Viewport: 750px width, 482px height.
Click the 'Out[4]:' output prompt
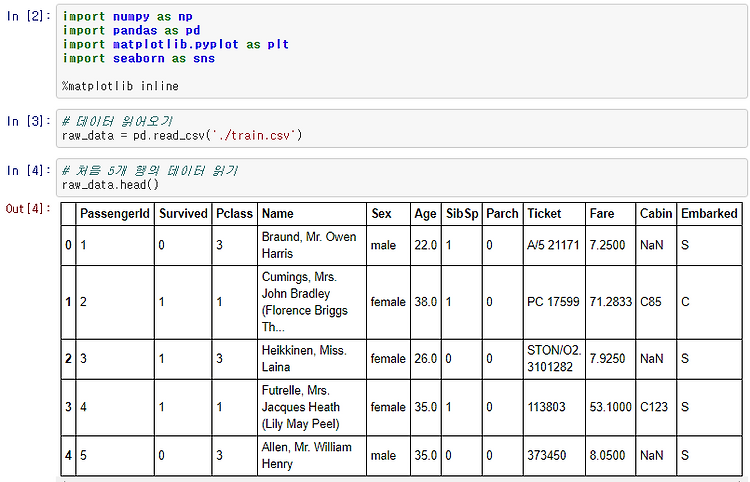point(28,208)
